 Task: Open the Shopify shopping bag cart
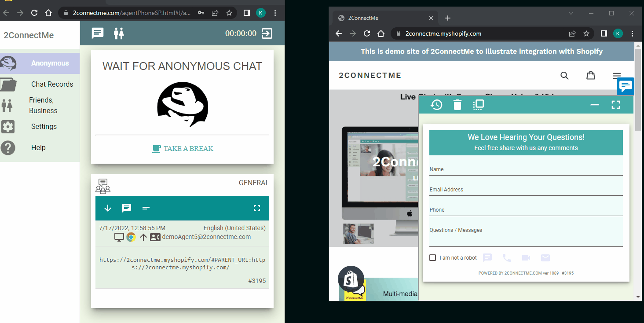[x=591, y=76]
